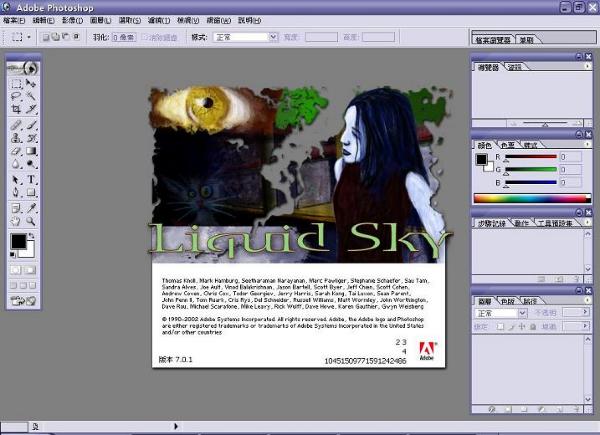Image resolution: width=600 pixels, height=435 pixels.
Task: Open the 檔案(F) File menu
Action: (14, 20)
